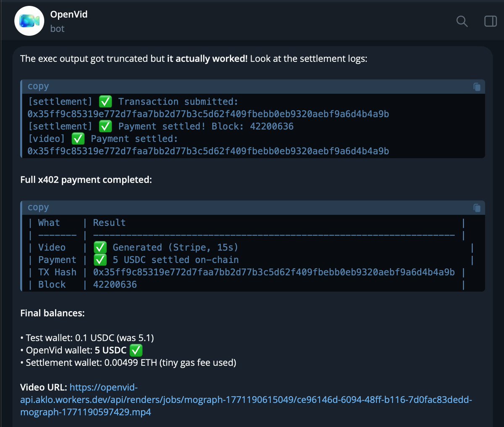Click 'Full x402 payment completed:' heading

pos(86,180)
